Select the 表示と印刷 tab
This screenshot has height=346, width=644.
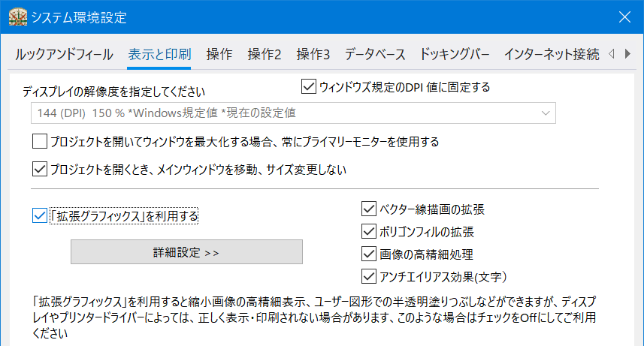click(159, 54)
